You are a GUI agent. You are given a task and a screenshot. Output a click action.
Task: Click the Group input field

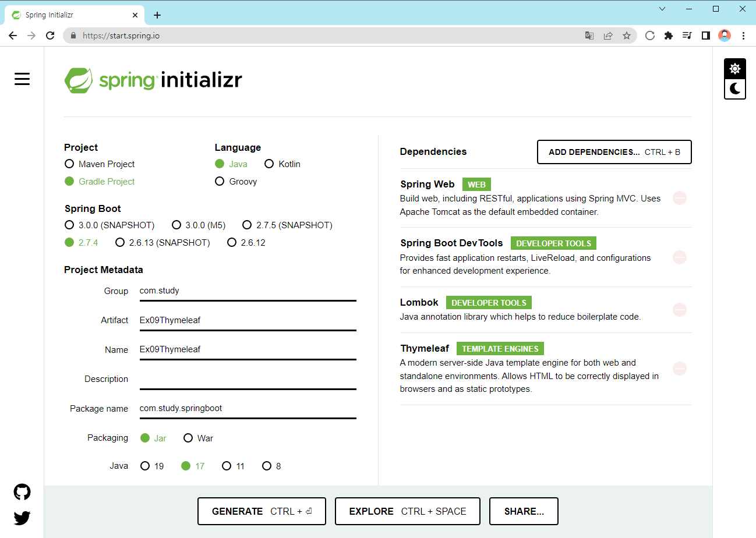pyautogui.click(x=248, y=291)
